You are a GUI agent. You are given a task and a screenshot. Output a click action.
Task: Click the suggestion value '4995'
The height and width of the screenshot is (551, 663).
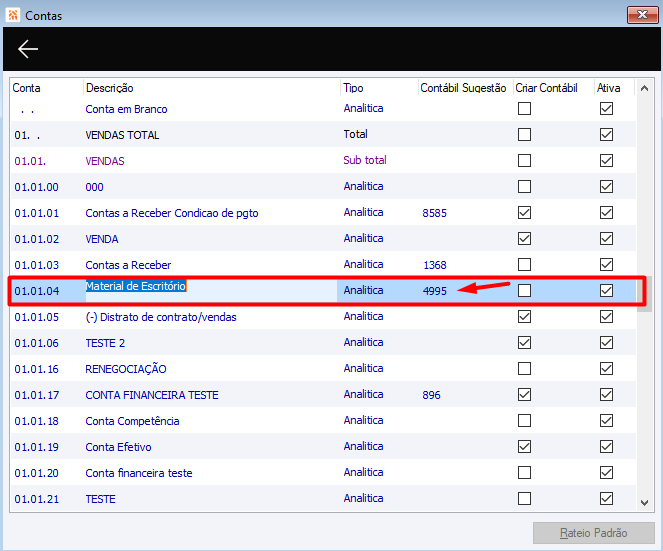435,291
